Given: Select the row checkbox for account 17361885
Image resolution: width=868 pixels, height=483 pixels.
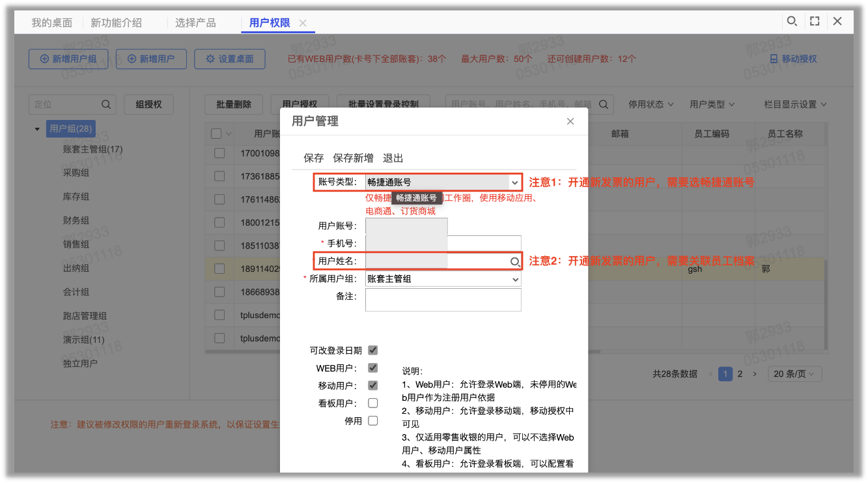Looking at the screenshot, I should (x=219, y=176).
